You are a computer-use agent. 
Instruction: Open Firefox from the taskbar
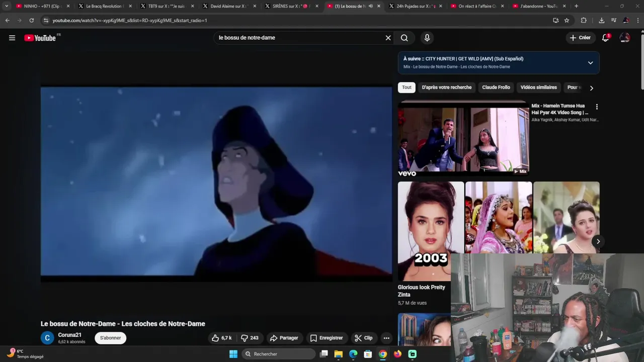397,354
